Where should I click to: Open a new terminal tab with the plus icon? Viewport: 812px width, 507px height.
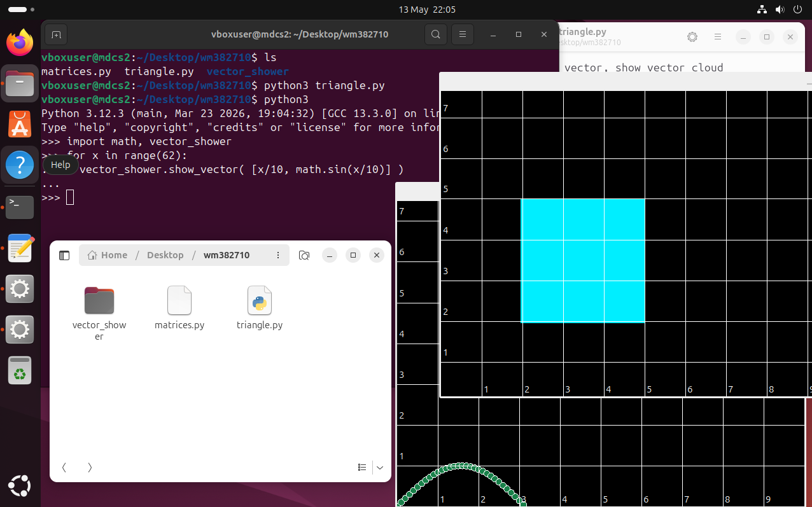coord(56,34)
